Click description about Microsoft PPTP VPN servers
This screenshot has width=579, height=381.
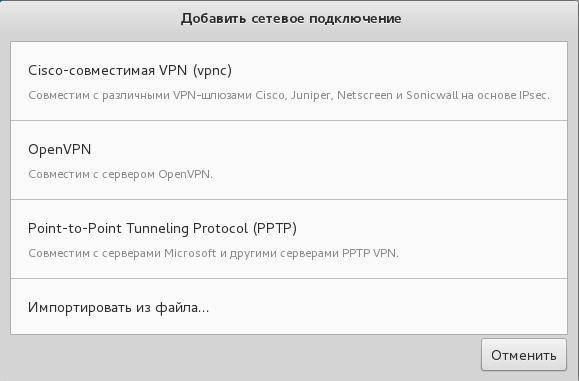(x=213, y=253)
